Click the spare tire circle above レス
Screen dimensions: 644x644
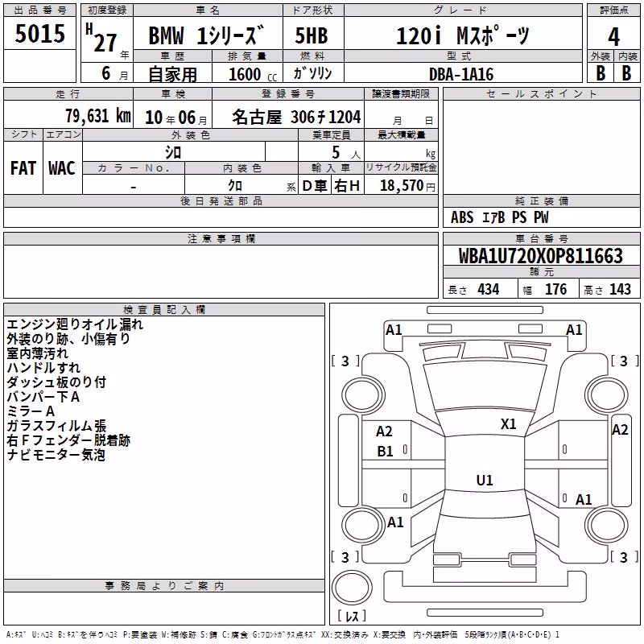pos(352,588)
